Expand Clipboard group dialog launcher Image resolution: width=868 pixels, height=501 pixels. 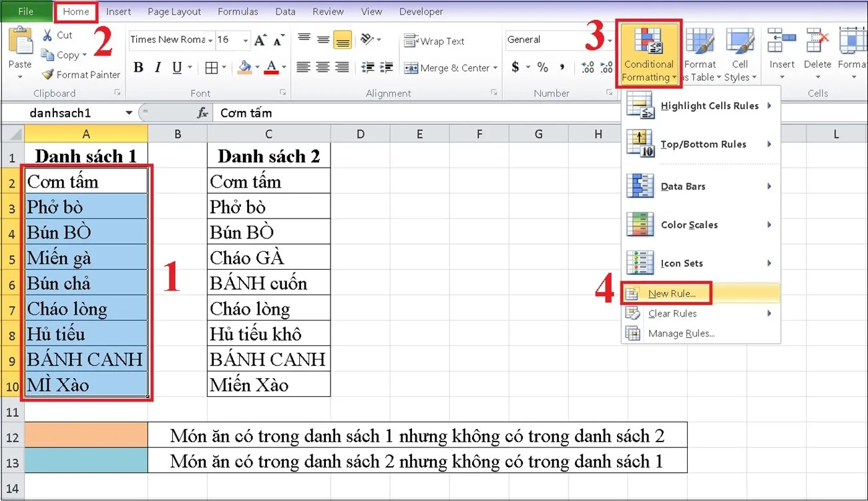pyautogui.click(x=118, y=93)
